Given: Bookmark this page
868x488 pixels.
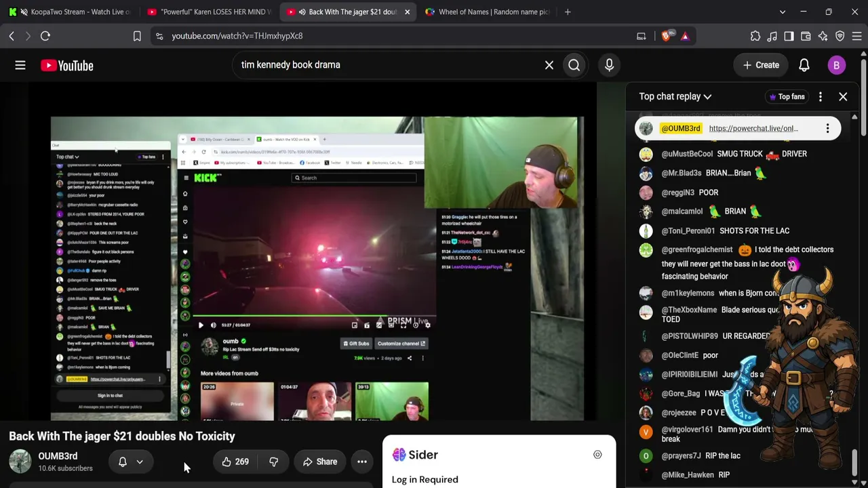Looking at the screenshot, I should (x=137, y=36).
